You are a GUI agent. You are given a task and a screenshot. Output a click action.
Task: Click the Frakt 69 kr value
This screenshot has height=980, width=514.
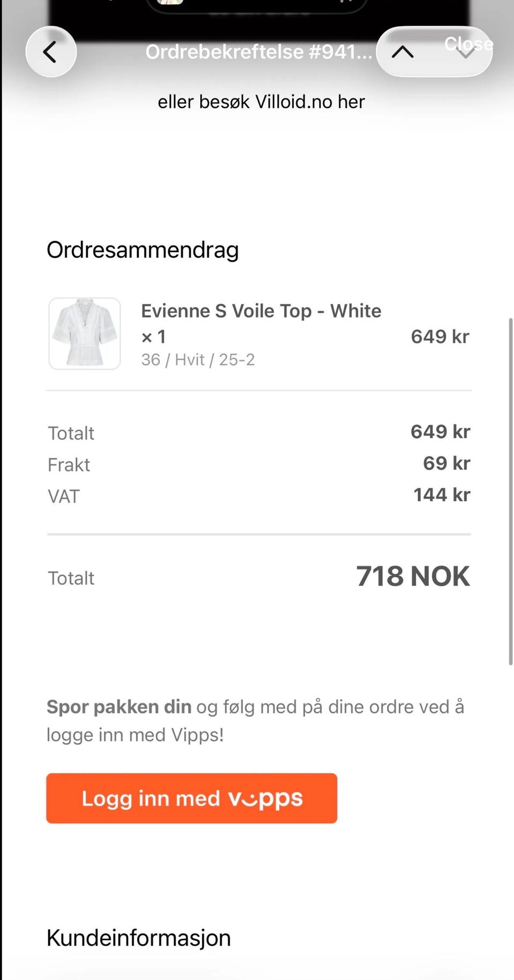pos(447,463)
